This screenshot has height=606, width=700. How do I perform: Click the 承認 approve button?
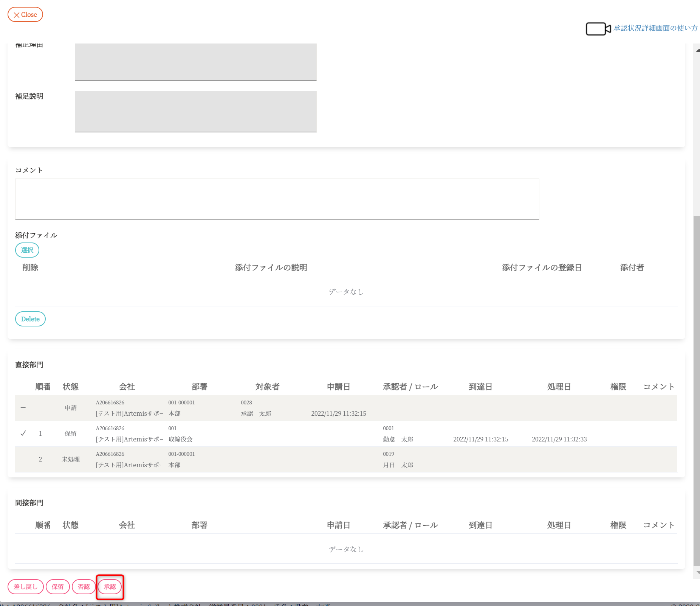(110, 587)
